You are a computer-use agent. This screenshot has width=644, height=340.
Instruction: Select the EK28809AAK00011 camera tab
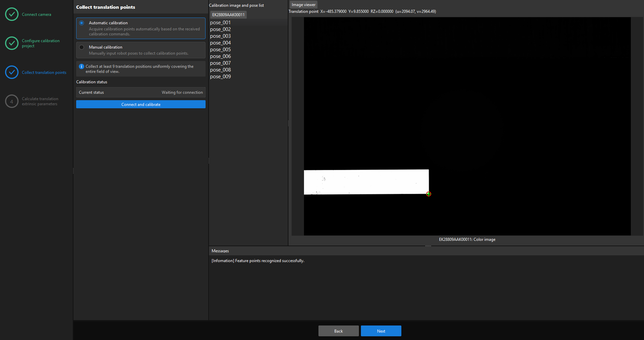tap(228, 15)
